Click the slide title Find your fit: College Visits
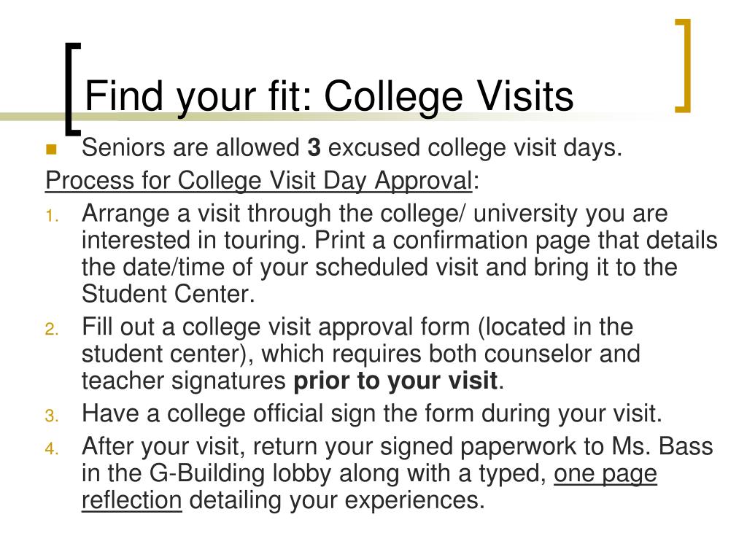747x560 pixels. click(x=329, y=98)
